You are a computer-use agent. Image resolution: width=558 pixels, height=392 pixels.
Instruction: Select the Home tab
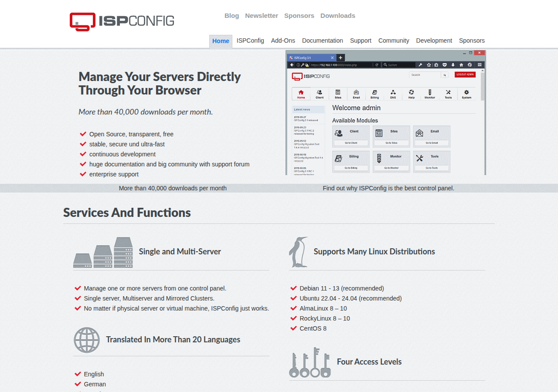[221, 41]
